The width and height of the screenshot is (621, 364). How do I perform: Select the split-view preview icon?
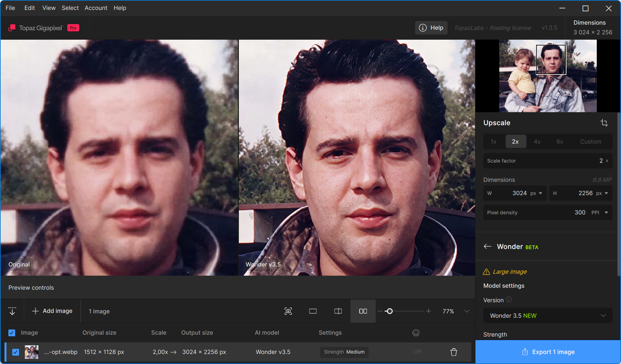coord(338,311)
